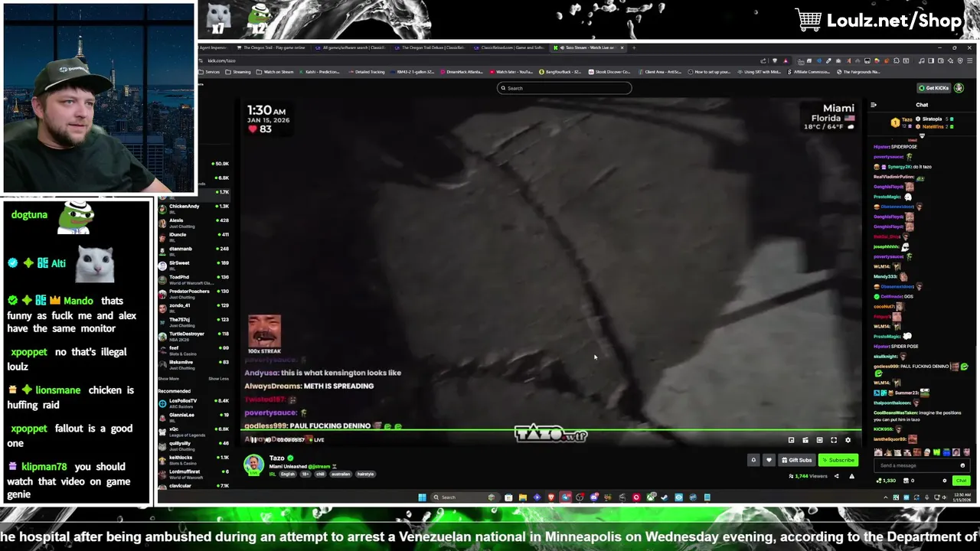Click the Windows taskbar search box
The image size is (980, 551).
(x=465, y=497)
